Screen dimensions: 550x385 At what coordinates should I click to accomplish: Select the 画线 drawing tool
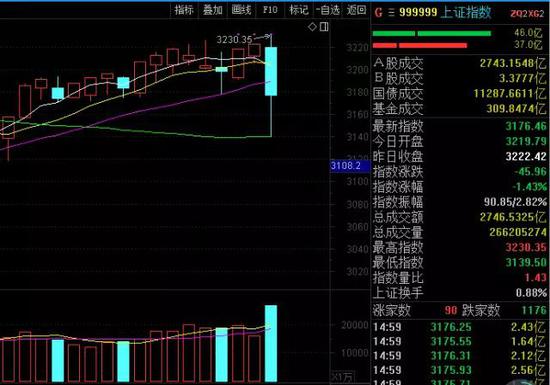(x=241, y=10)
